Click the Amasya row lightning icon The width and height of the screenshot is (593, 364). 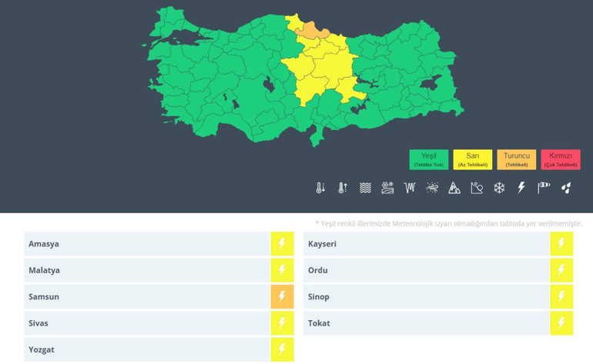pos(282,244)
